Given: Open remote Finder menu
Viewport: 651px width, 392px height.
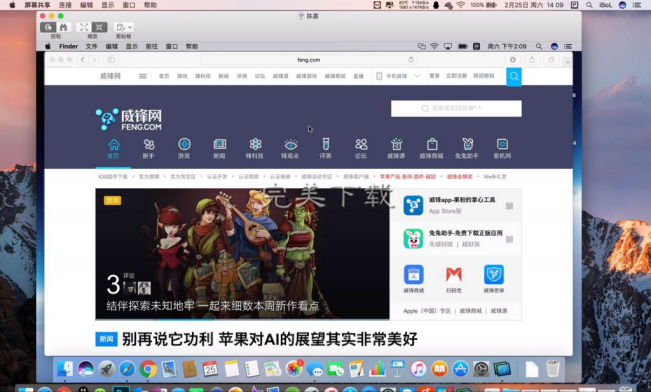Looking at the screenshot, I should [69, 46].
